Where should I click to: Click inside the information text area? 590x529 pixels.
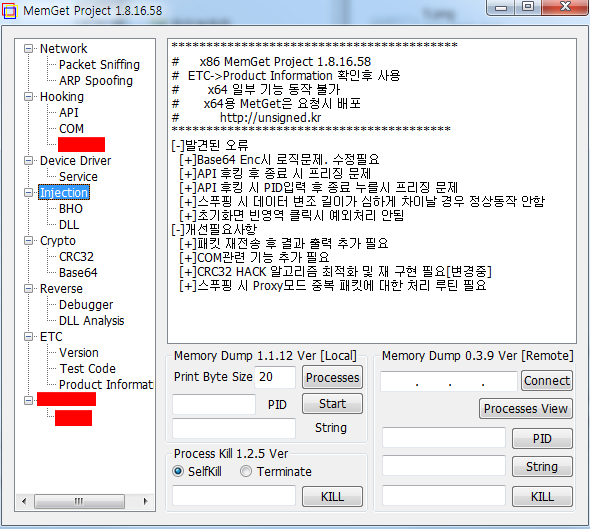tap(372, 191)
